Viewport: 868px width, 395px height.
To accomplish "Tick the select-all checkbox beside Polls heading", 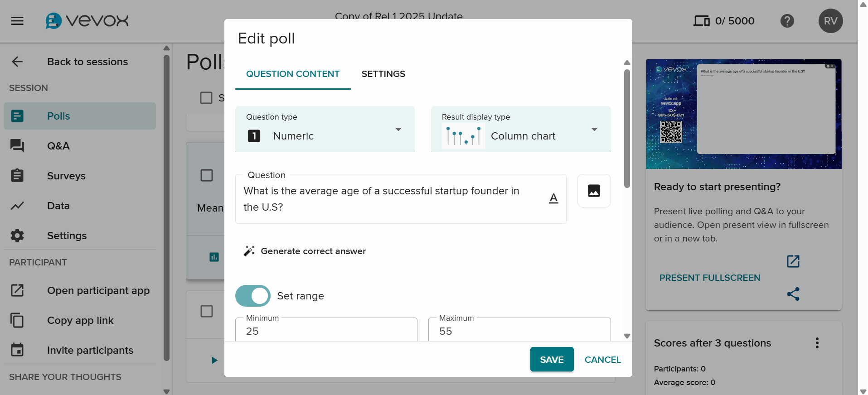I will point(206,98).
